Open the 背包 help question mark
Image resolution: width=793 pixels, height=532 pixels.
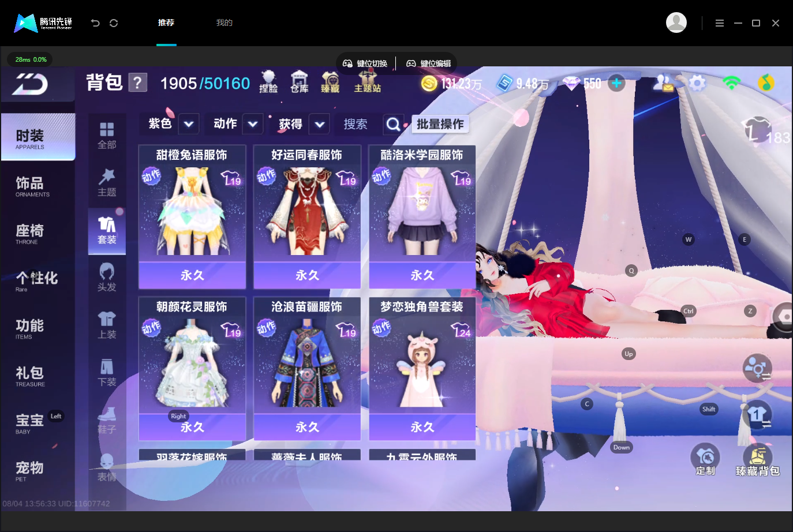pyautogui.click(x=137, y=83)
